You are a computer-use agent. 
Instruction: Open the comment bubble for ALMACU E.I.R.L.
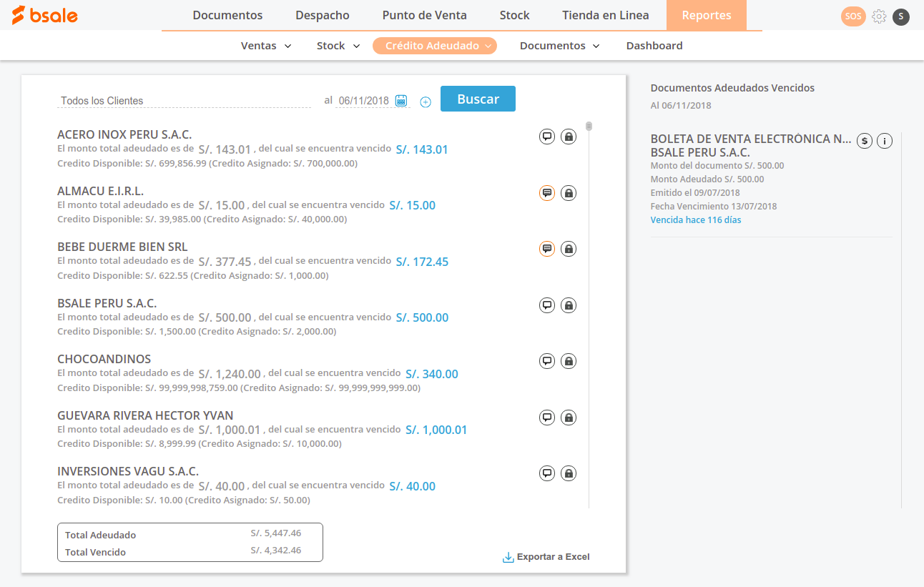coord(547,192)
